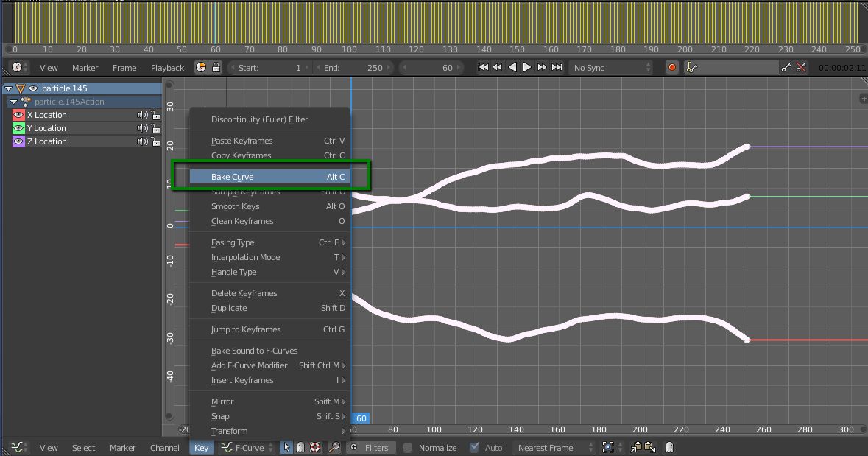Choose Jump to Keyframes entry
The height and width of the screenshot is (456, 868).
[x=269, y=329]
